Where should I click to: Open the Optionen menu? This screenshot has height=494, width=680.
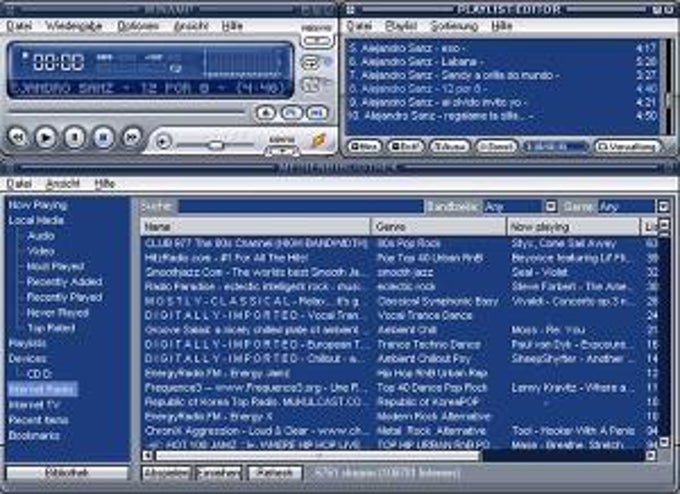[x=138, y=26]
